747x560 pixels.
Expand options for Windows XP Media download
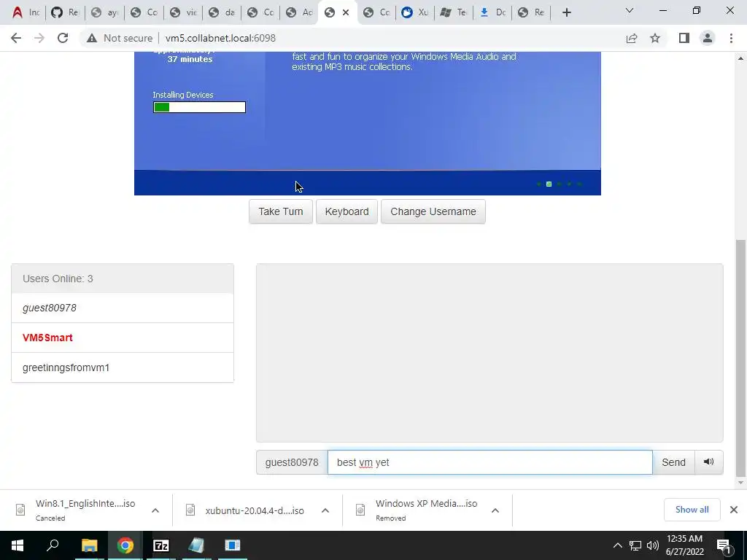[495, 510]
